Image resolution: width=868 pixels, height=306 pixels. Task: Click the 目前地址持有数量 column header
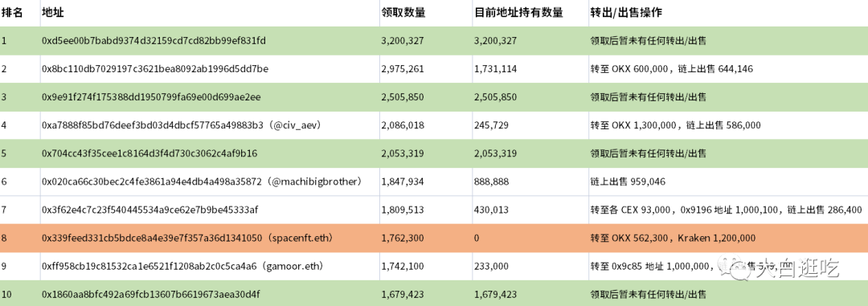(518, 14)
